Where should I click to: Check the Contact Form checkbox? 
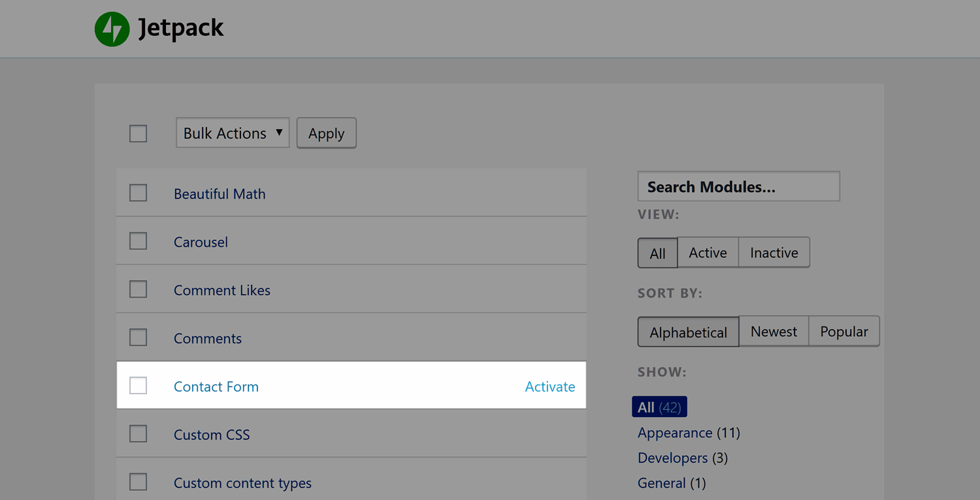[x=138, y=386]
